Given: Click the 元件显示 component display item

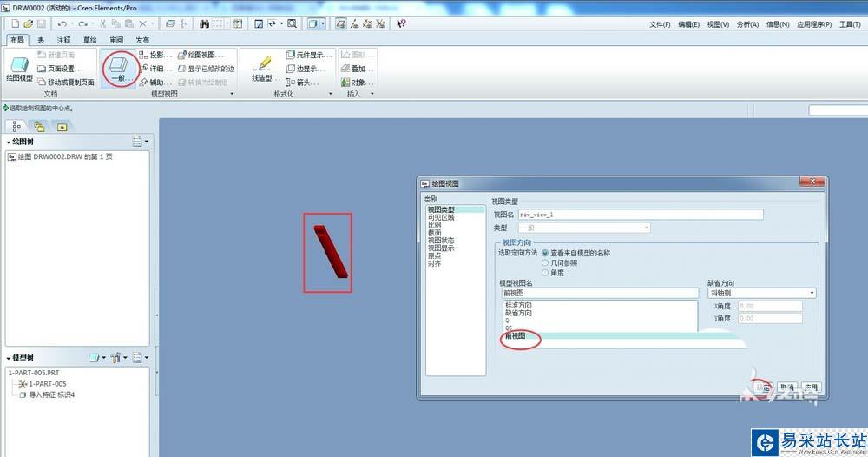Looking at the screenshot, I should pos(309,55).
